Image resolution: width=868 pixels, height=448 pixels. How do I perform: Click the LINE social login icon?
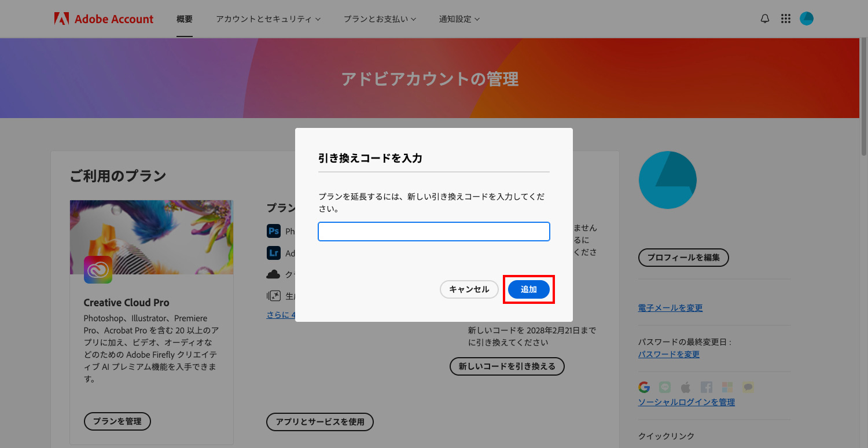tap(664, 387)
